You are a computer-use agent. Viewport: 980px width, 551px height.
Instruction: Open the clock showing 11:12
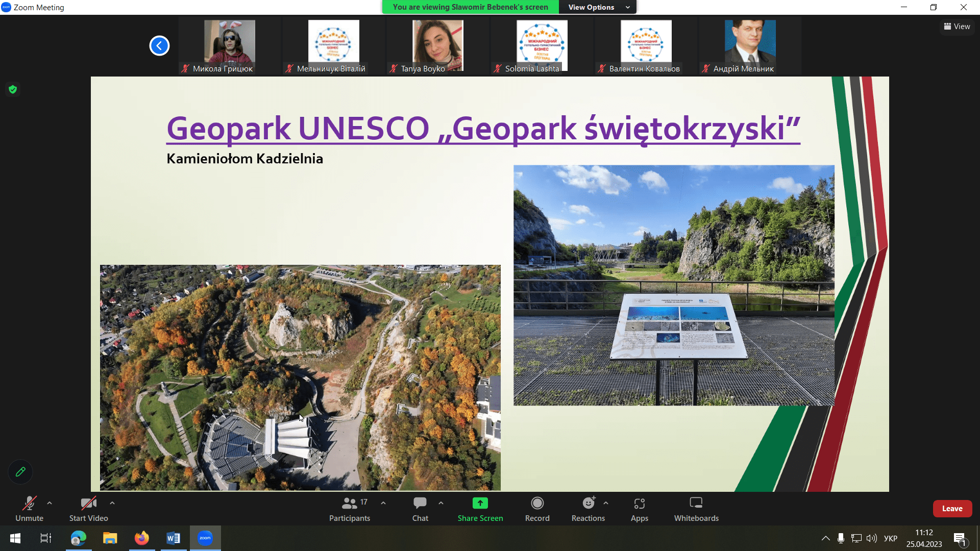pos(924,538)
